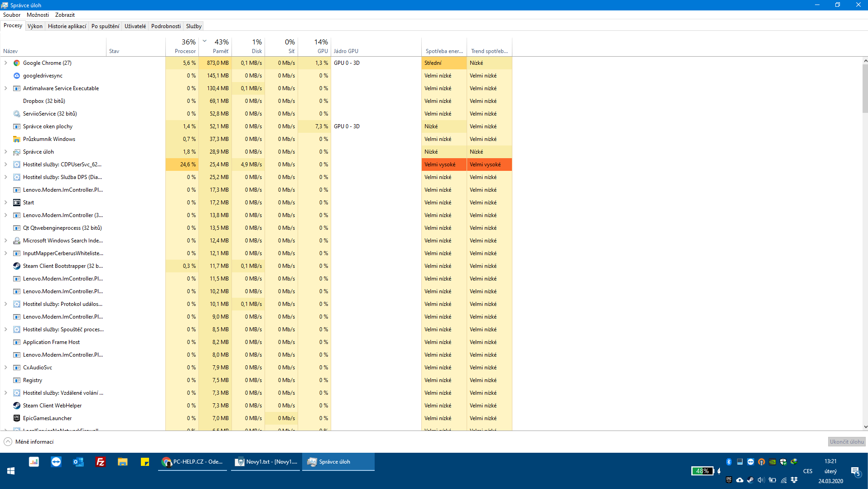The width and height of the screenshot is (868, 489).
Task: Open the Služby tab
Action: click(x=193, y=26)
